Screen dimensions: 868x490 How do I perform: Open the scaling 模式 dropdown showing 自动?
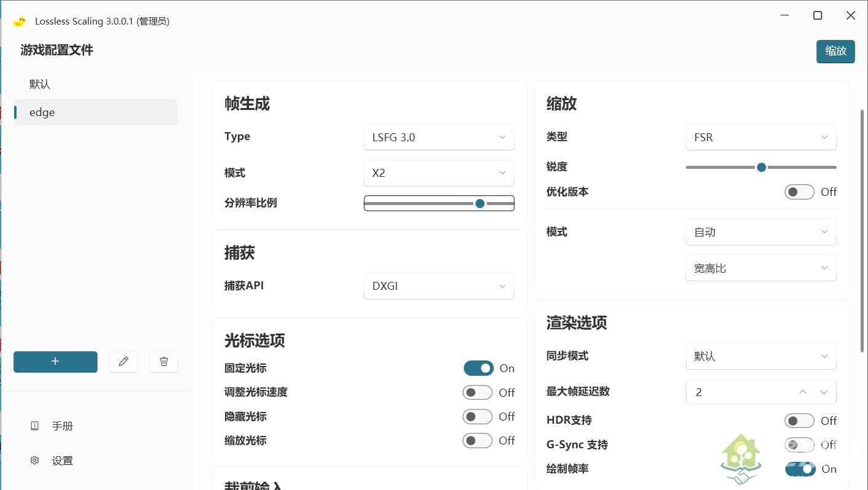click(761, 232)
